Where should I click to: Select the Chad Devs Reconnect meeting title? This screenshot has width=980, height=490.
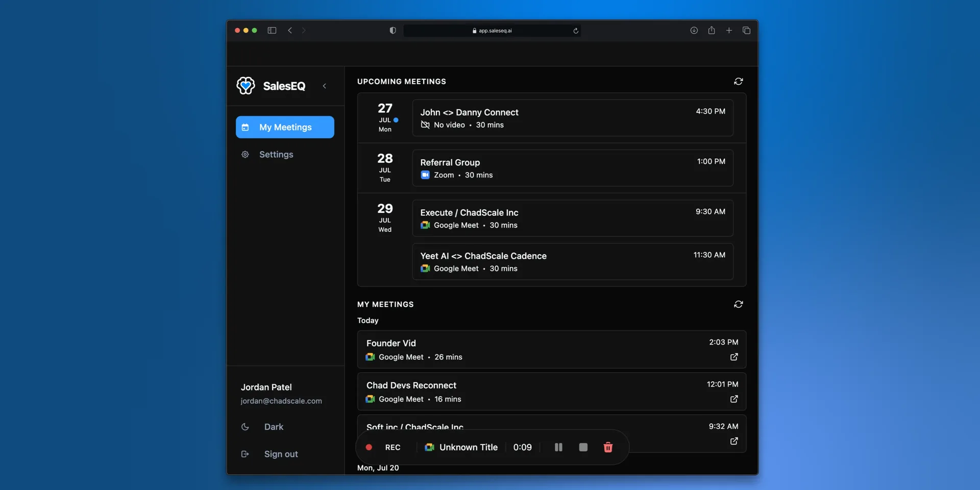click(411, 385)
